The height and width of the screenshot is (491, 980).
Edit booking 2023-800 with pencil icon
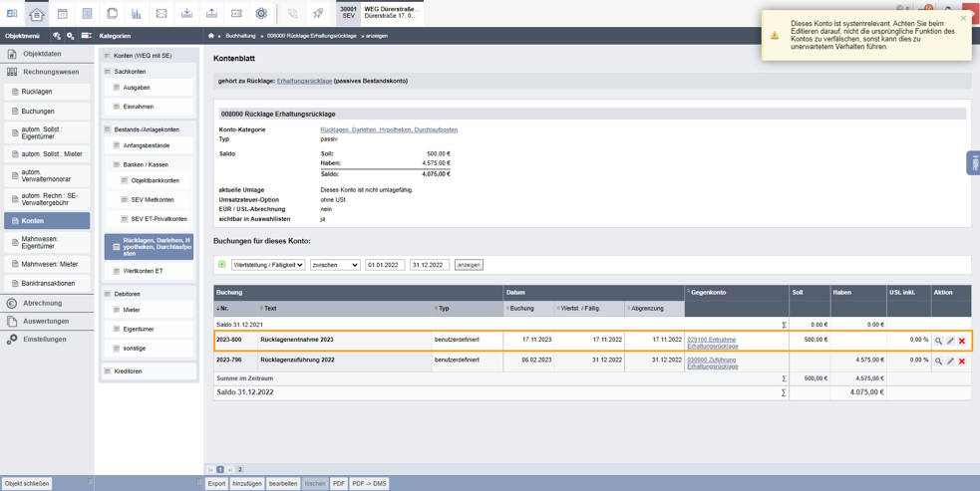[950, 341]
